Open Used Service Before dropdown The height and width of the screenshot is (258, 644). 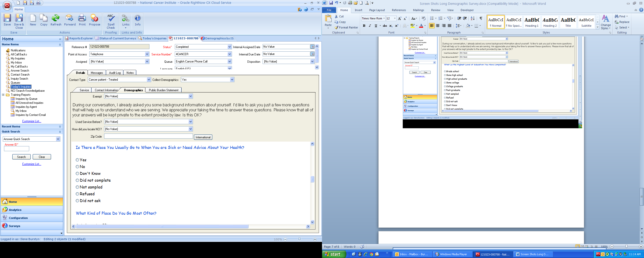[x=190, y=122]
